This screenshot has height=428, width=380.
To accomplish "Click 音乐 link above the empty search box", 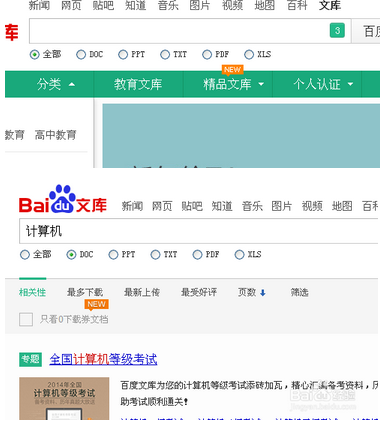I will tap(168, 5).
